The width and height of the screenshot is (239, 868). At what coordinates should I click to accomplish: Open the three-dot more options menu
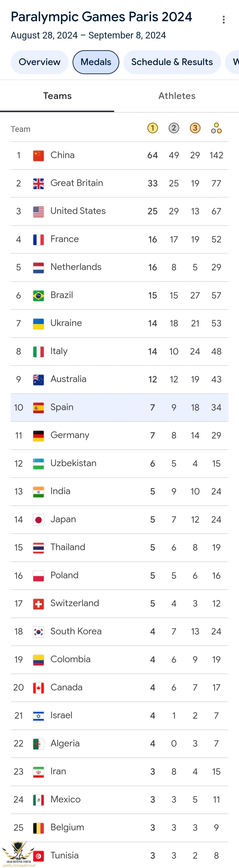(x=224, y=20)
